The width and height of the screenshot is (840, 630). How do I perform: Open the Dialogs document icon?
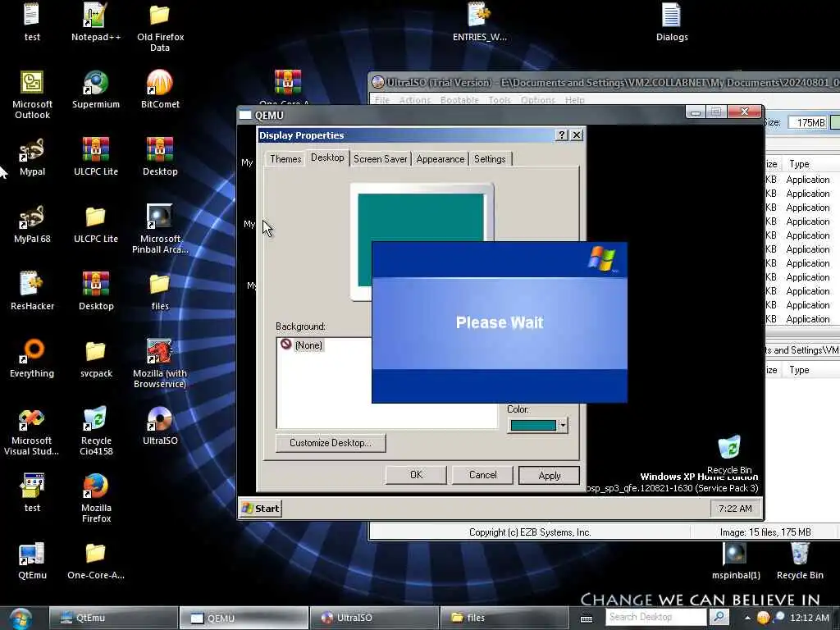point(672,22)
